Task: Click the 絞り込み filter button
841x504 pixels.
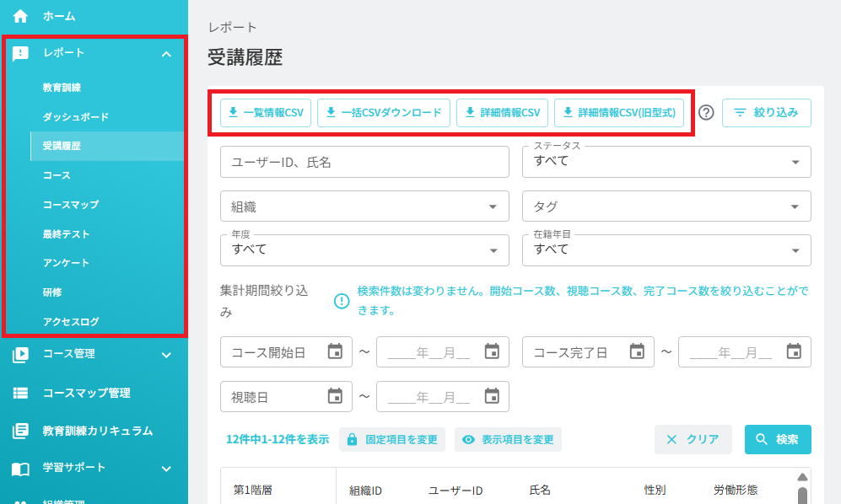Action: [x=767, y=113]
